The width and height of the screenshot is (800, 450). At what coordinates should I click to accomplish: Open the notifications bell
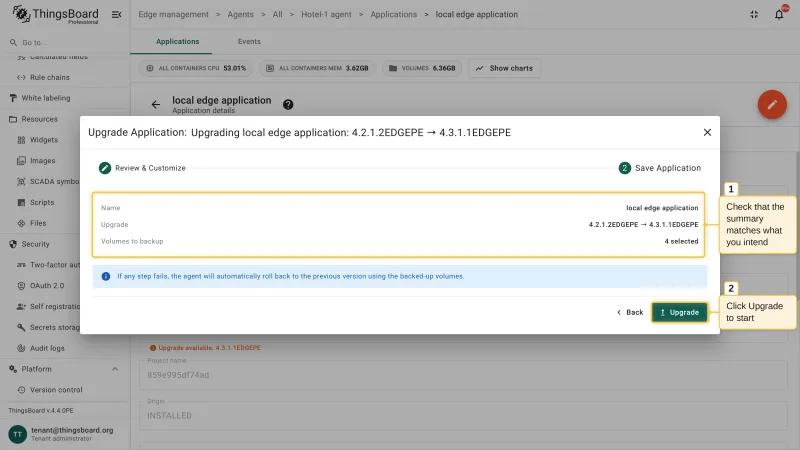[779, 14]
